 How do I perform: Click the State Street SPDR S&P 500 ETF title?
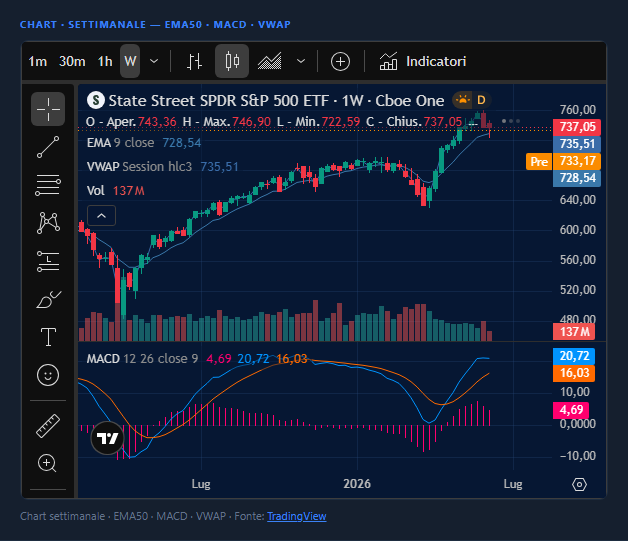[x=219, y=101]
